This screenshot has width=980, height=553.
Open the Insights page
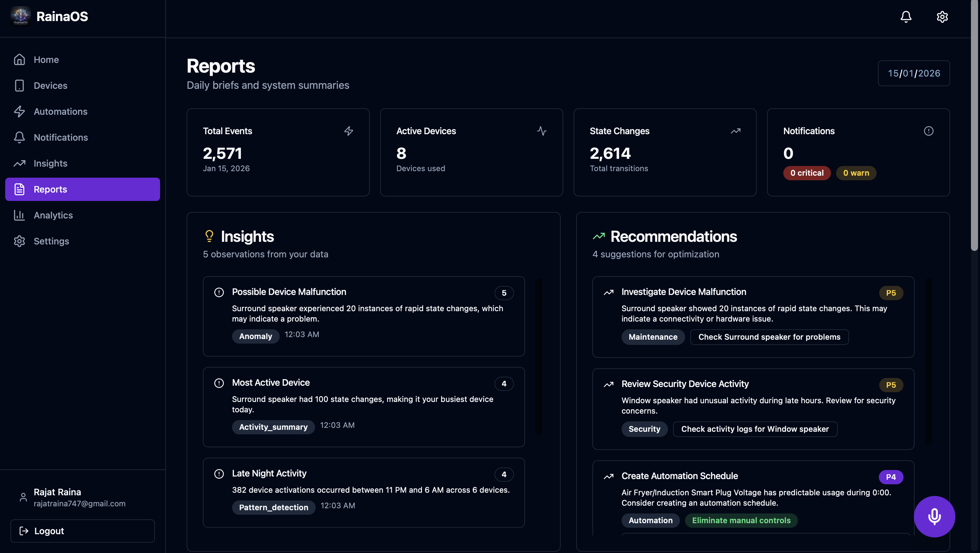click(x=50, y=163)
